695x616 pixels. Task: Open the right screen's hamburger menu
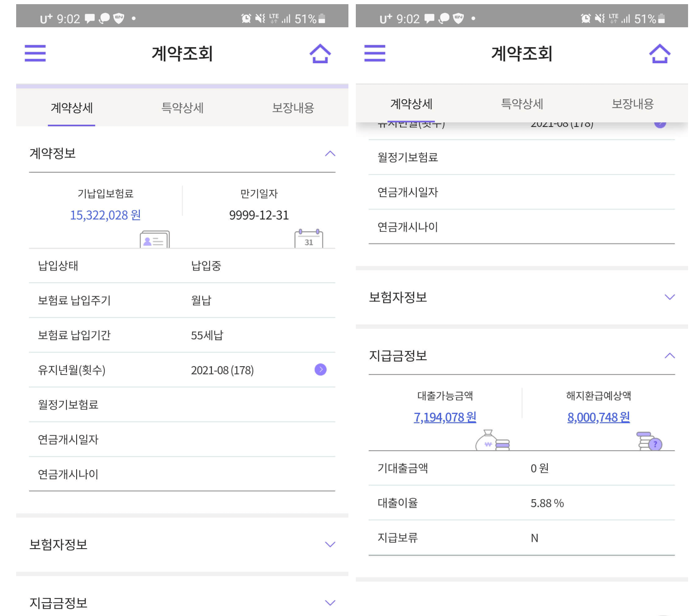pos(374,54)
